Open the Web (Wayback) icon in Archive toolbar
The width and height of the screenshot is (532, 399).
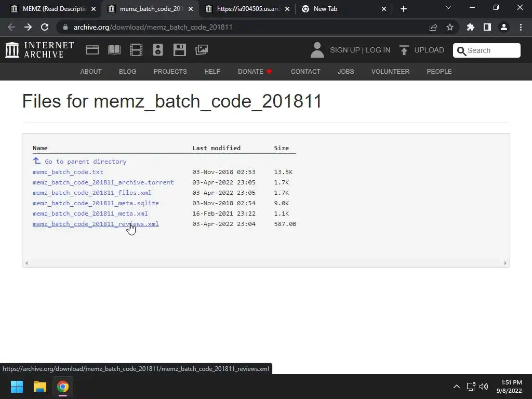(92, 50)
